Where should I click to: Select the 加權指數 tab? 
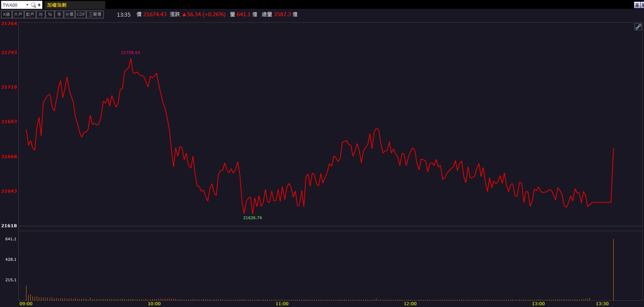[74, 5]
